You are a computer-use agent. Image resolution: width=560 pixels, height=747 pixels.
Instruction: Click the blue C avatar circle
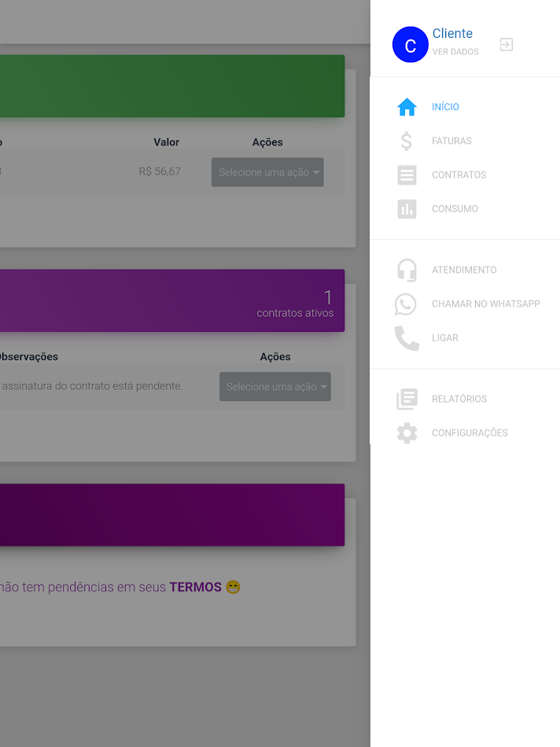pos(410,44)
